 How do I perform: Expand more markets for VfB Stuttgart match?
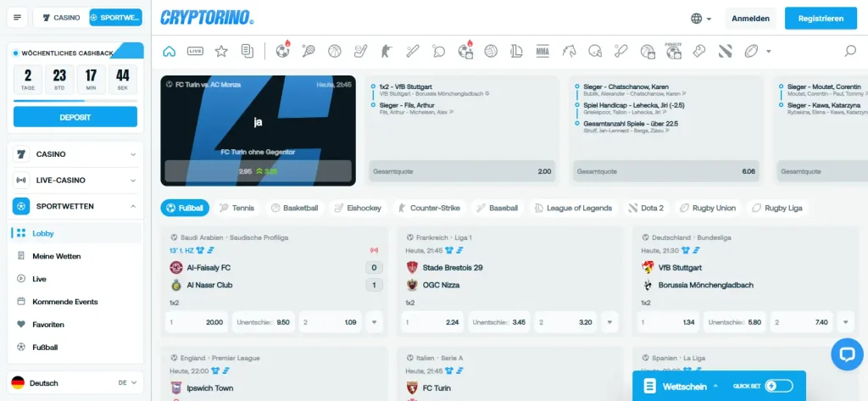[845, 322]
